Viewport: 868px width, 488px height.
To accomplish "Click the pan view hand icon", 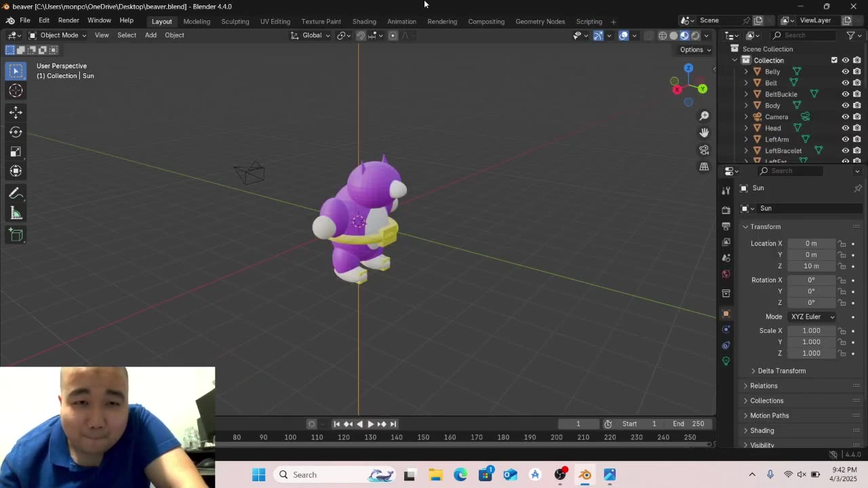I will pyautogui.click(x=704, y=133).
